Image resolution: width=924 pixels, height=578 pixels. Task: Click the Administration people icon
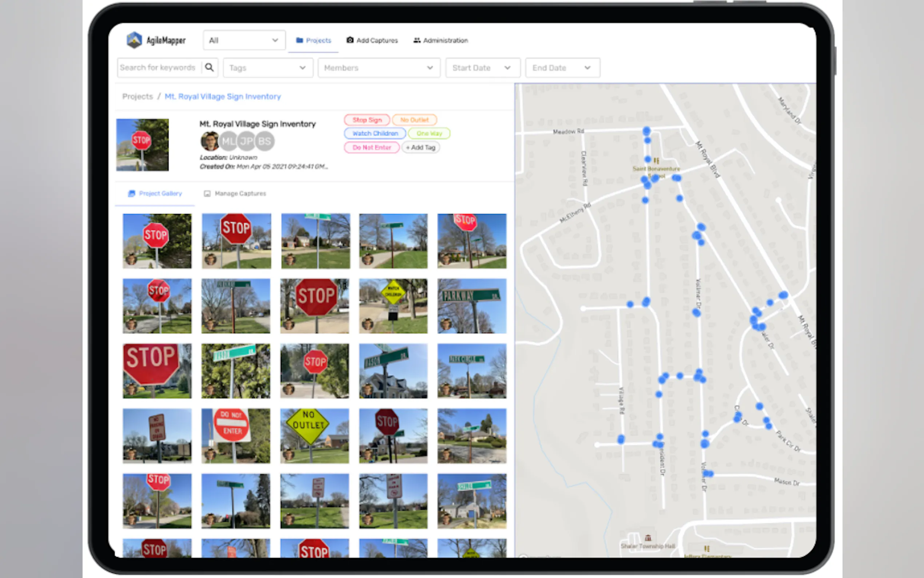click(x=417, y=40)
